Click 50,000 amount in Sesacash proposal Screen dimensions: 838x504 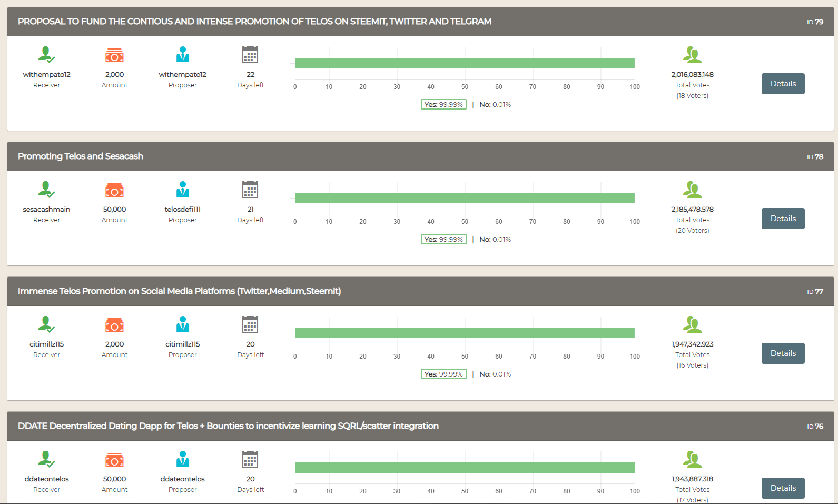(114, 210)
